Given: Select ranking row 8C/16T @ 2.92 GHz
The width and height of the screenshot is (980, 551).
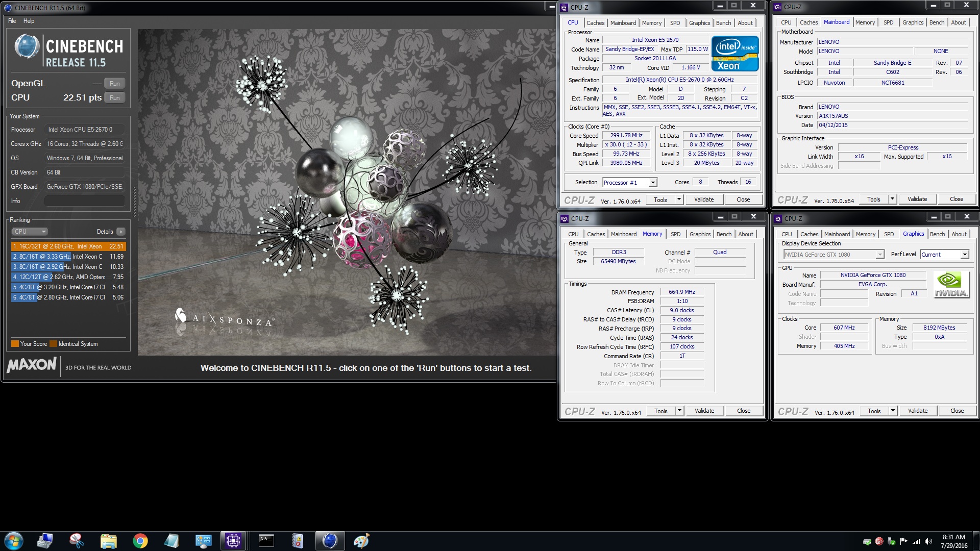Looking at the screenshot, I should point(68,267).
